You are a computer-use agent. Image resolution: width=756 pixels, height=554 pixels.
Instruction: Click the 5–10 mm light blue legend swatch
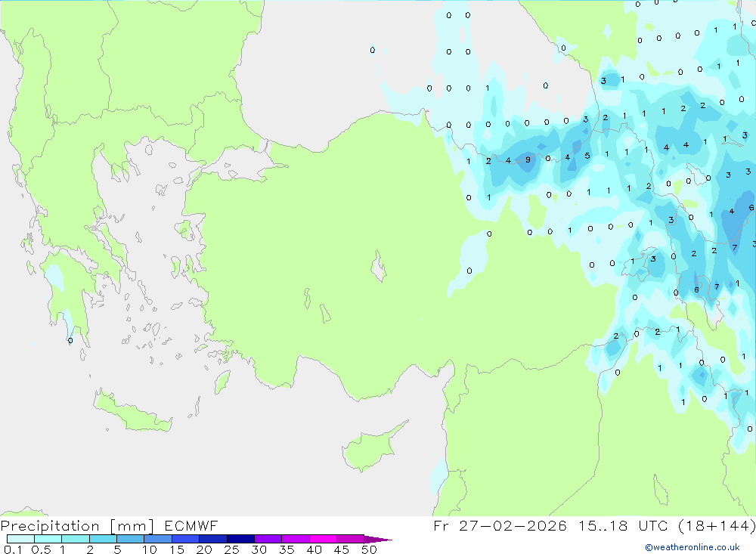[131, 539]
